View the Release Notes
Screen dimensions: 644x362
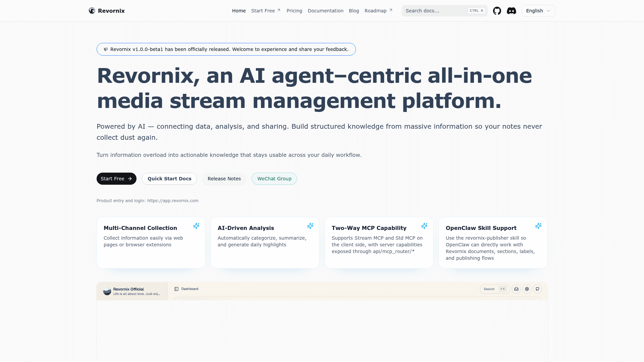tap(224, 179)
